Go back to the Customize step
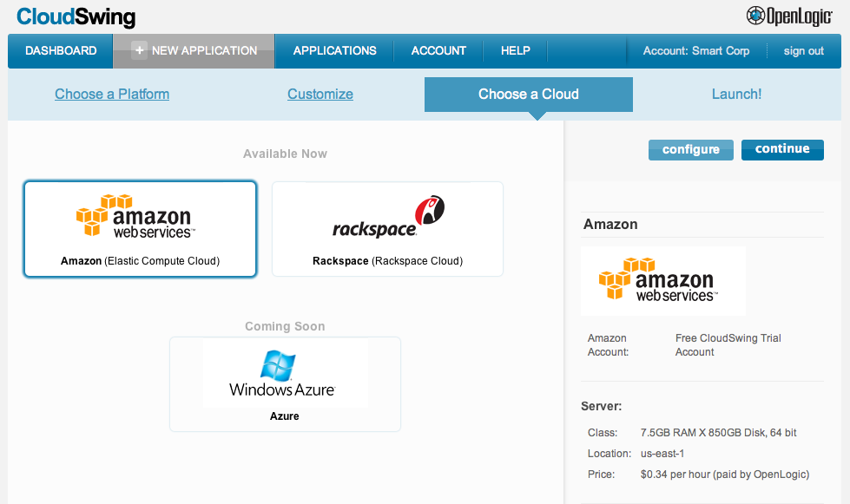Viewport: 850px width, 504px height. coord(320,95)
